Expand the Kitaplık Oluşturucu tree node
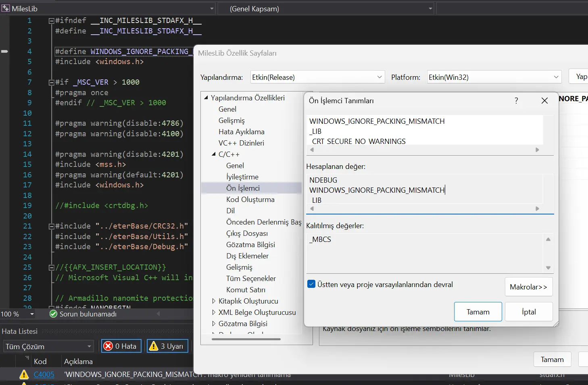 pyautogui.click(x=214, y=301)
